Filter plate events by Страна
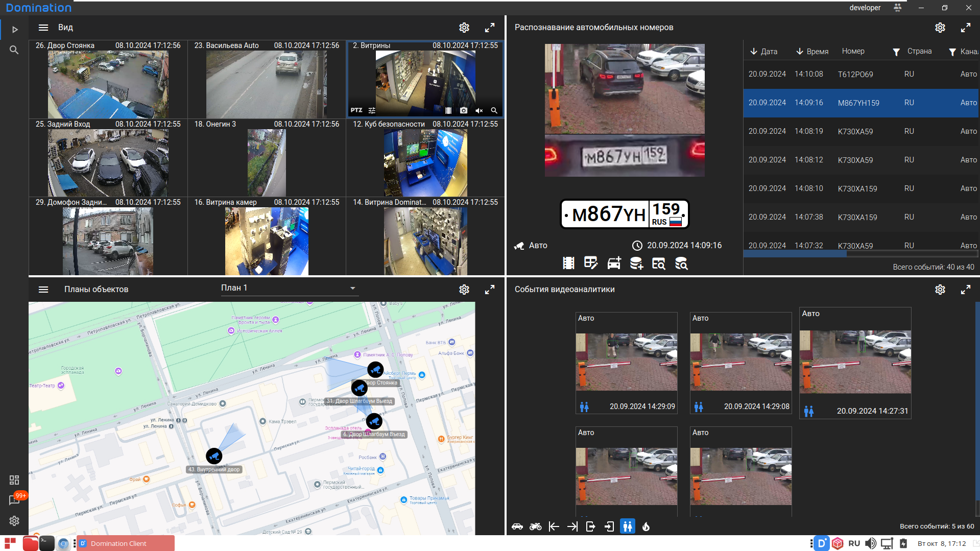This screenshot has height=551, width=980. coord(896,52)
